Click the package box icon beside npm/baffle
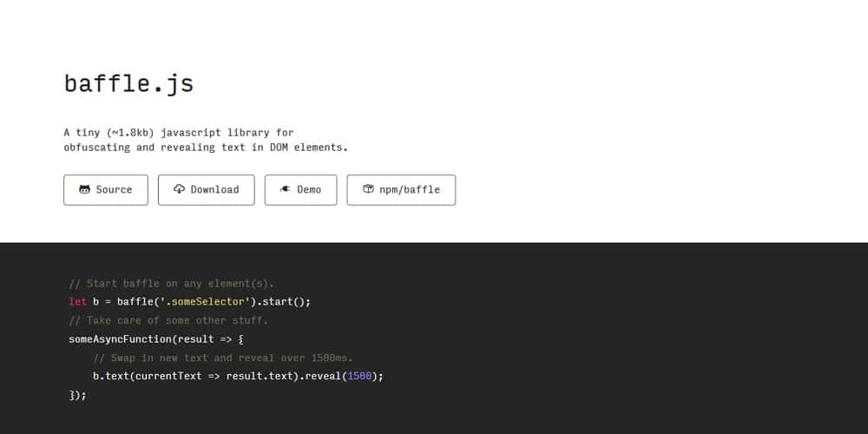Viewport: 868px width, 434px height. click(368, 188)
